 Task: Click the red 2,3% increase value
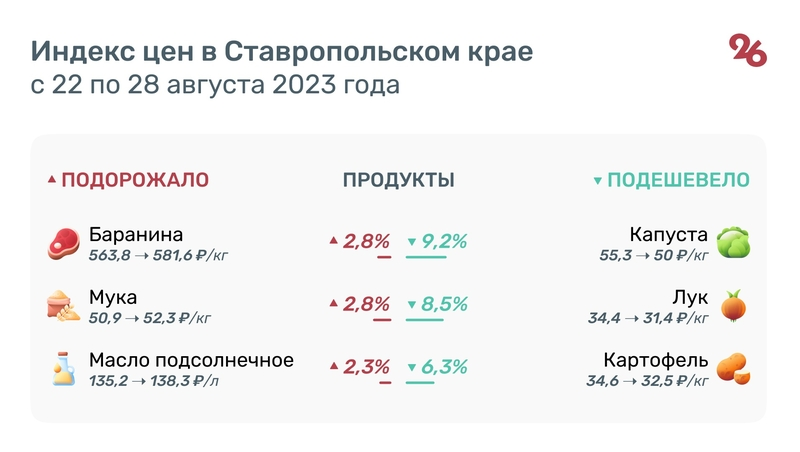[366, 367]
